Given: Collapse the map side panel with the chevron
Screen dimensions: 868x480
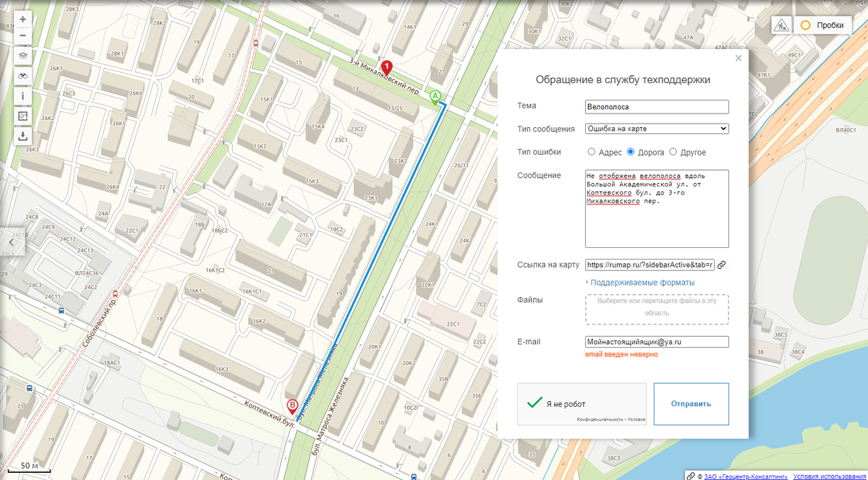Looking at the screenshot, I should [12, 242].
